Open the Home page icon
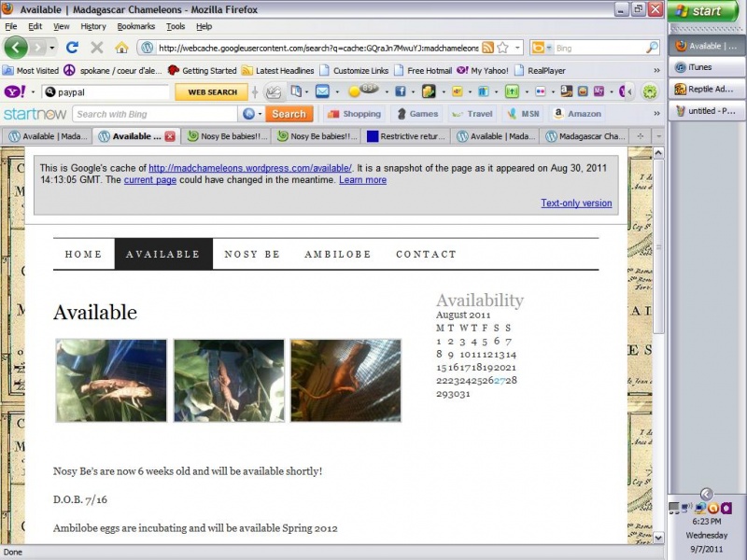The width and height of the screenshot is (747, 560). [121, 48]
